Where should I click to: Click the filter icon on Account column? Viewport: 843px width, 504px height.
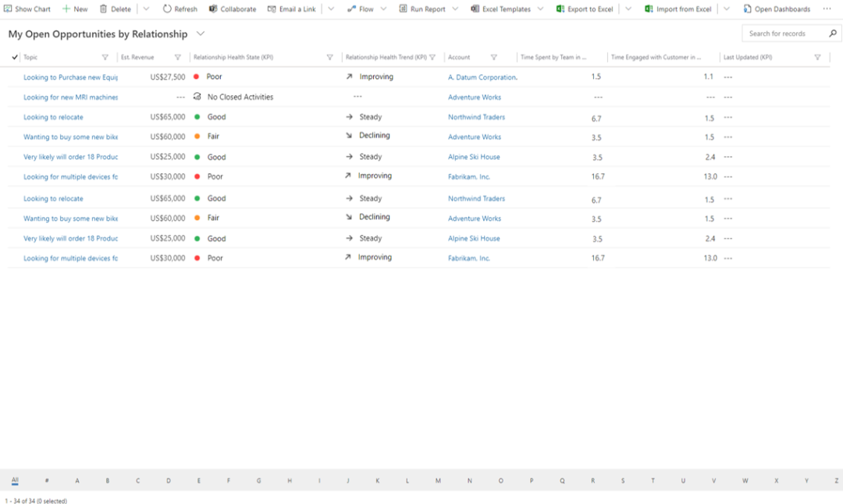tap(494, 58)
